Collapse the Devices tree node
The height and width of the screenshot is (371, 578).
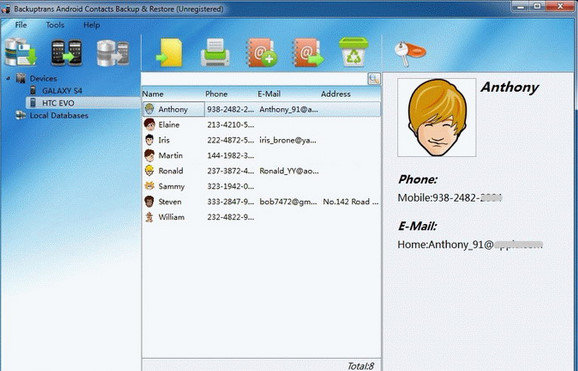[8, 78]
